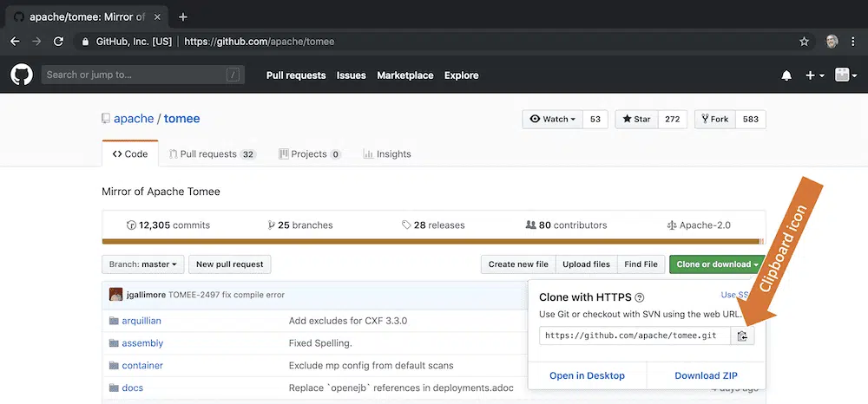Reload the page in browser
Image resolution: width=868 pixels, height=404 pixels.
pos(59,41)
